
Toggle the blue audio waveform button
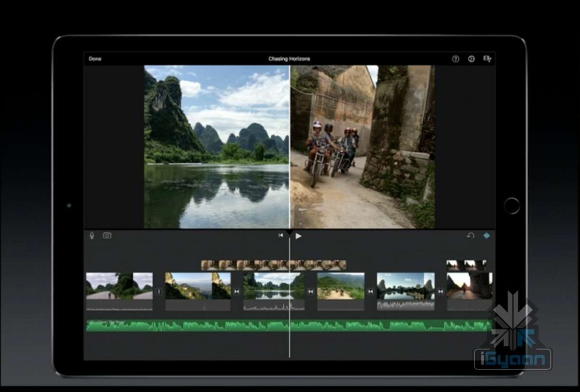486,236
